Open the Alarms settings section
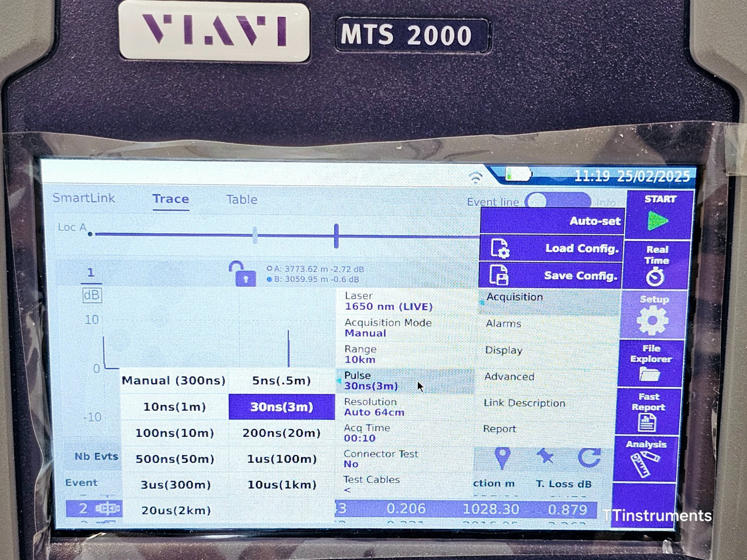 pyautogui.click(x=503, y=323)
